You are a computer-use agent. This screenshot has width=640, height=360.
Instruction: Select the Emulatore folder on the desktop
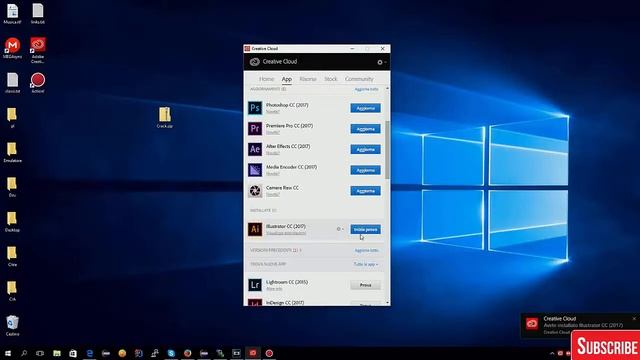pyautogui.click(x=12, y=152)
